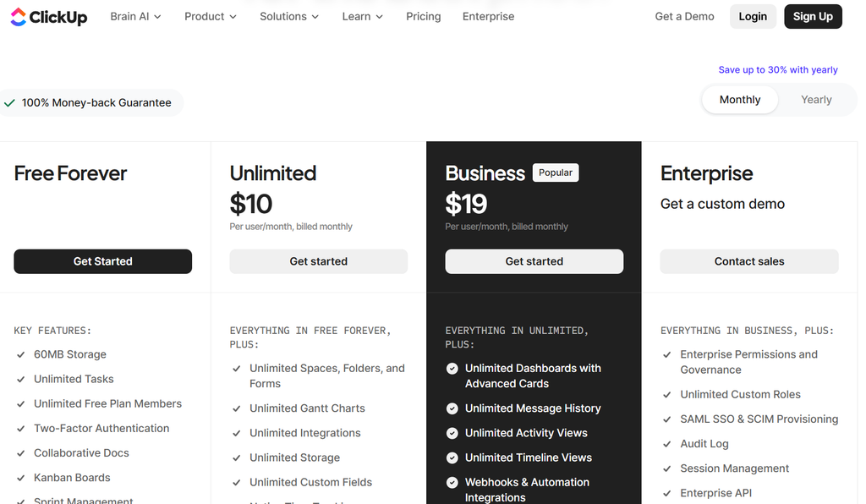Open the Learn menu
Screen dimensions: 866x504
(x=362, y=17)
